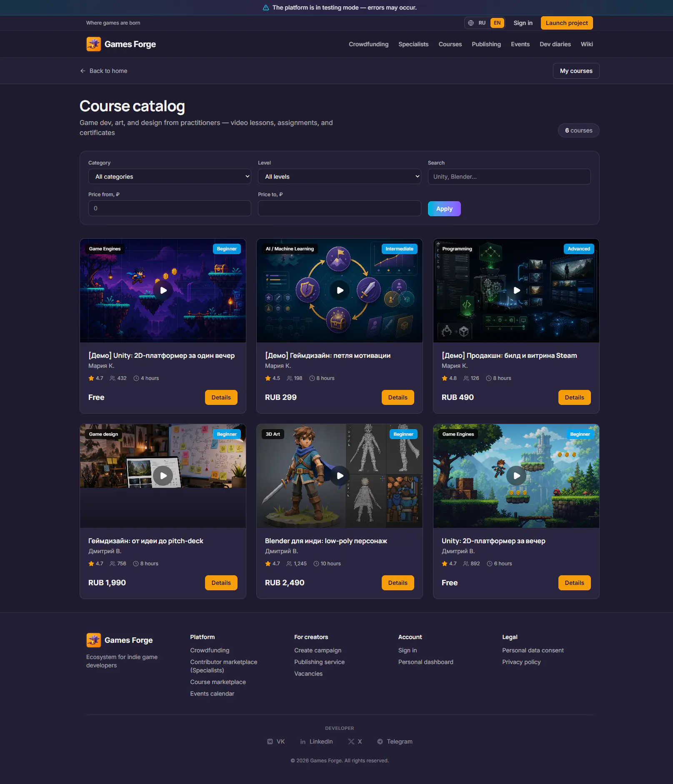Focus the Price from input
Screen dimensions: 673x784
[170, 208]
